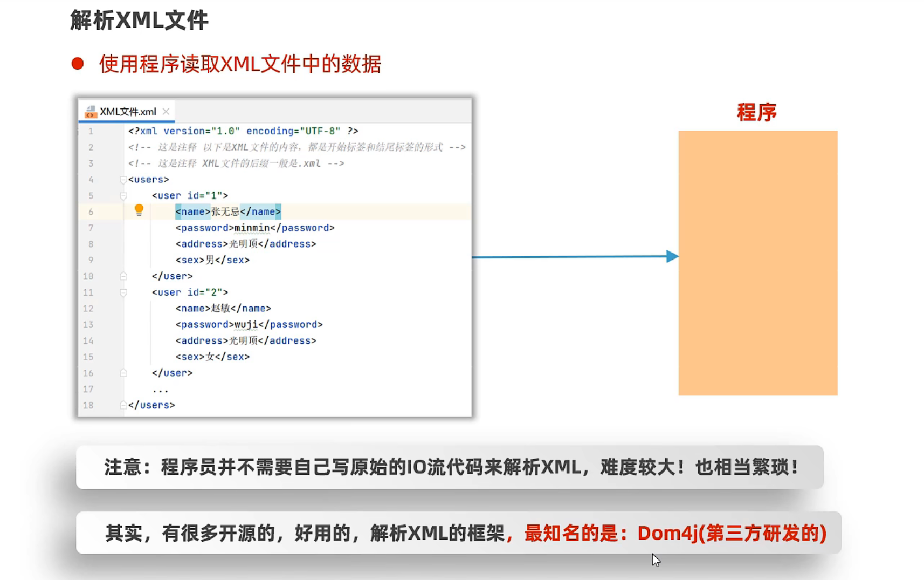Collapse the <users> root element fold marker
This screenshot has width=924, height=580.
(123, 180)
